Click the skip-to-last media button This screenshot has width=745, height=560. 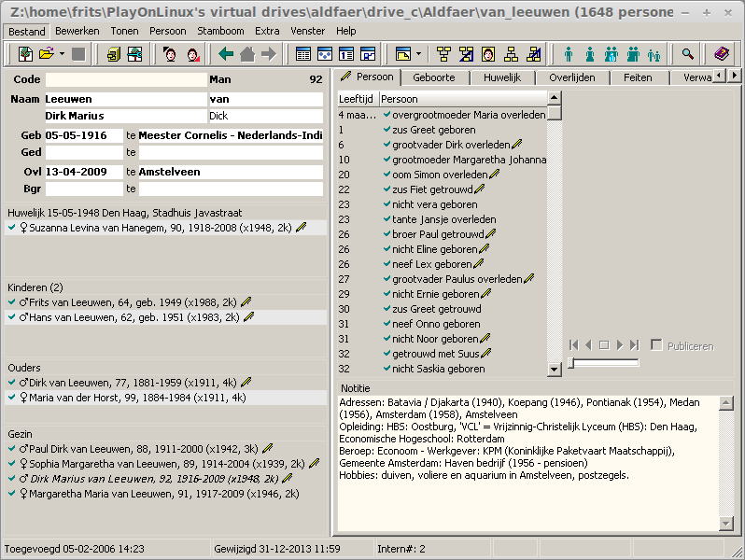pos(634,344)
